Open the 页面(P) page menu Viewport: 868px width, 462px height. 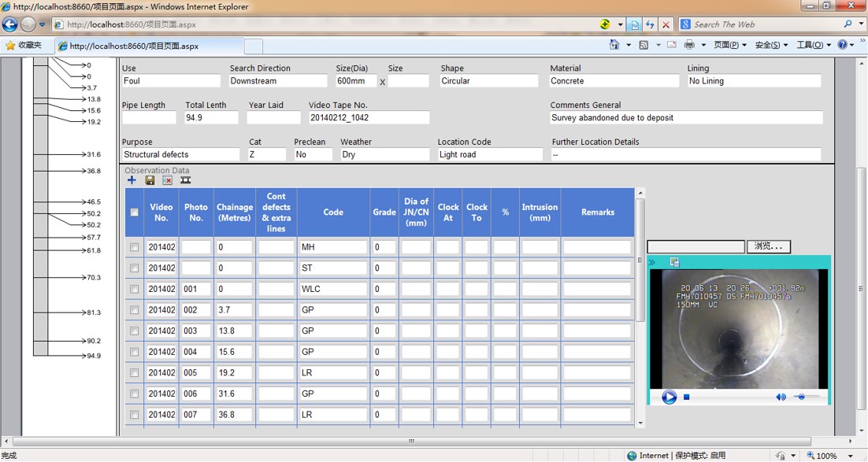[x=728, y=45]
